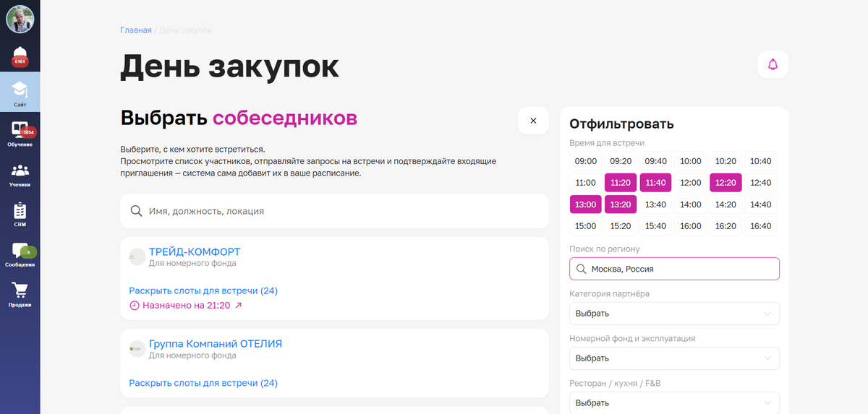
Task: Open the Продажи cart icon
Action: [20, 293]
